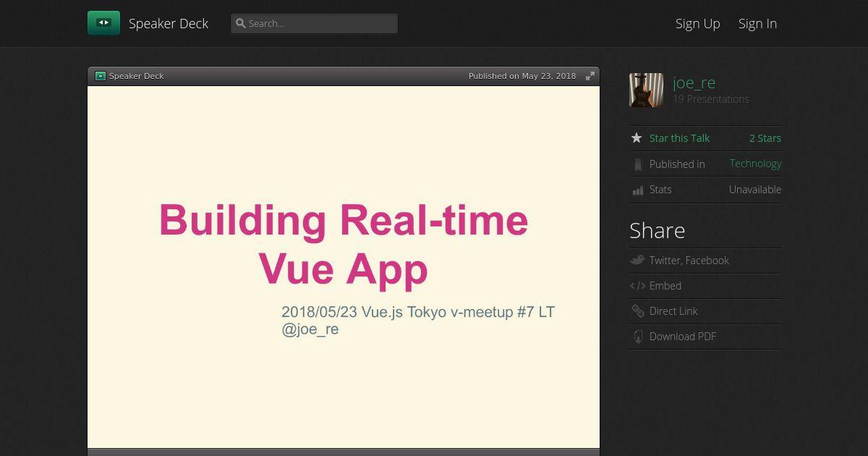
Task: Click the Stats label
Action: [660, 190]
